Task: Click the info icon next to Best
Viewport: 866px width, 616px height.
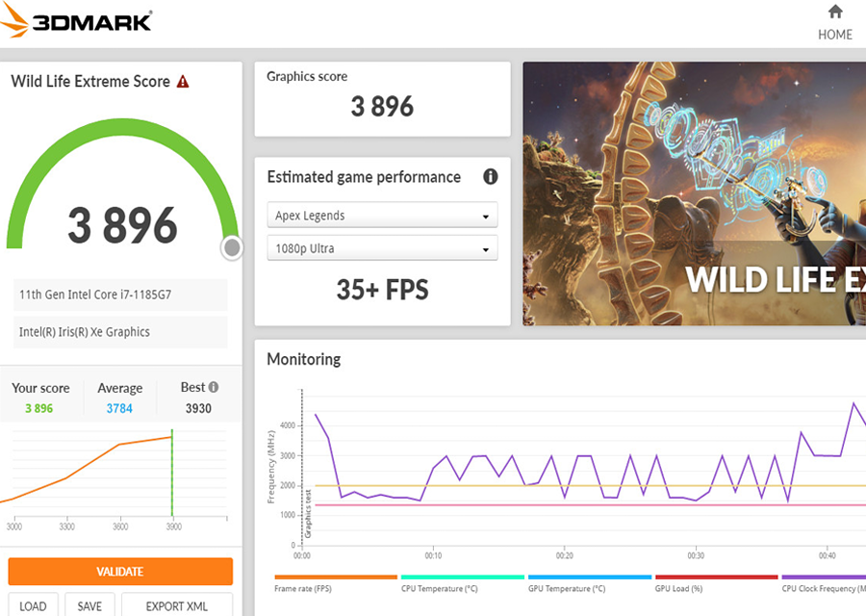Action: (214, 387)
